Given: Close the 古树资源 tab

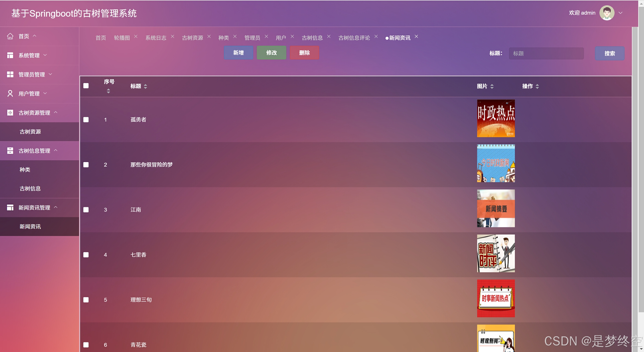Looking at the screenshot, I should (209, 36).
